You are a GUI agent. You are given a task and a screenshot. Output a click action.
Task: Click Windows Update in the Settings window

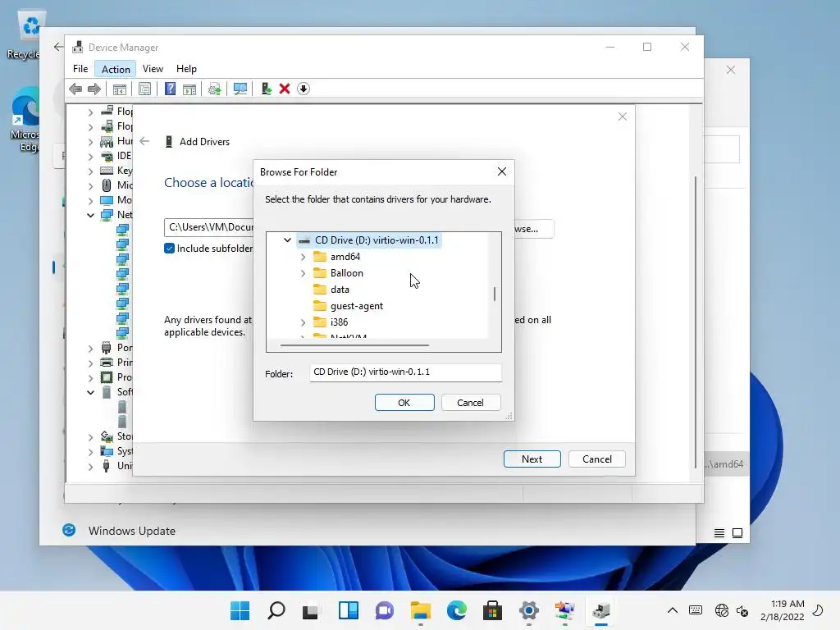pyautogui.click(x=132, y=531)
